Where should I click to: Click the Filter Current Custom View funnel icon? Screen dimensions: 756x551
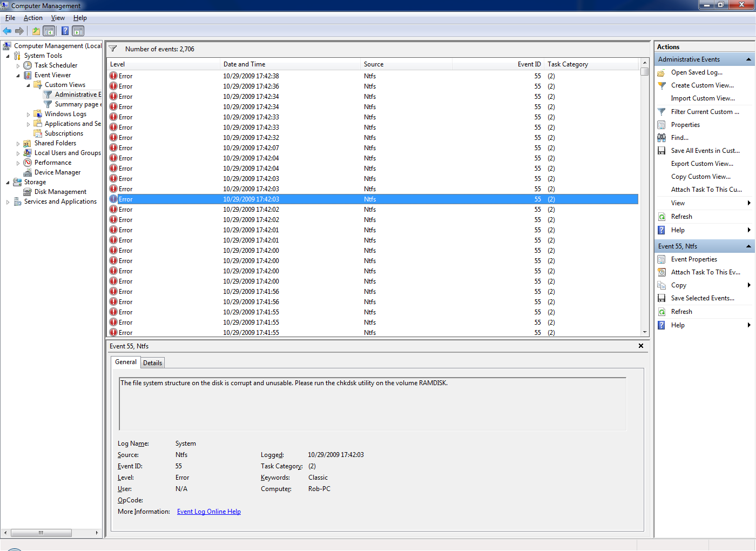(x=661, y=112)
